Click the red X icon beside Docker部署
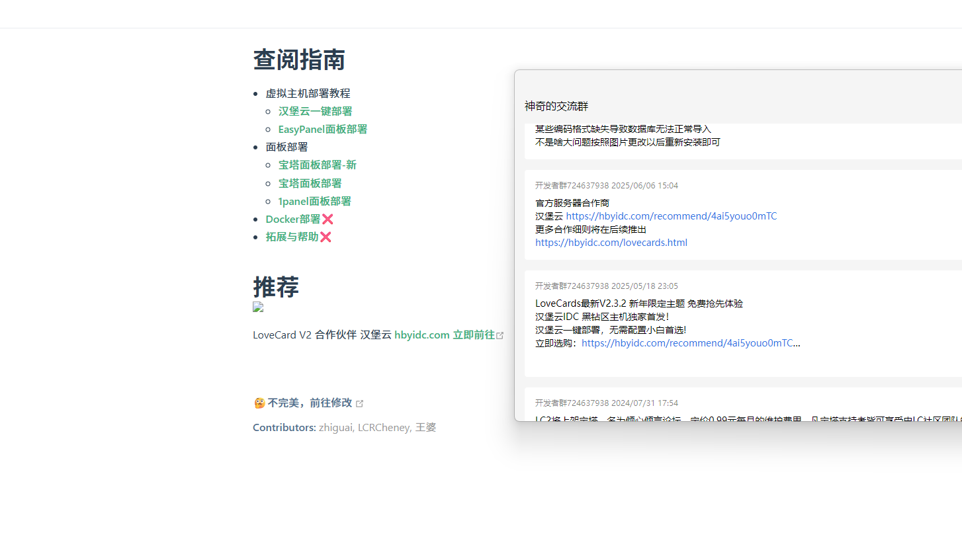Viewport: 962px width, 560px height. (328, 219)
